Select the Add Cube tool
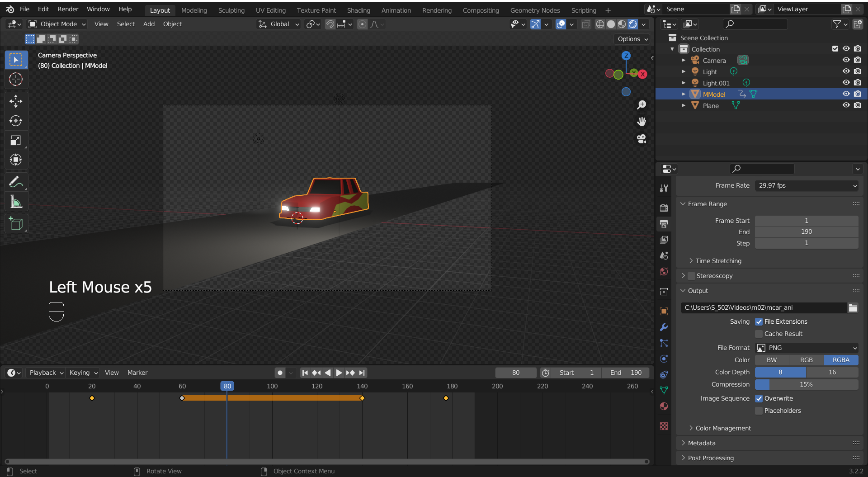The width and height of the screenshot is (868, 477). (x=16, y=223)
